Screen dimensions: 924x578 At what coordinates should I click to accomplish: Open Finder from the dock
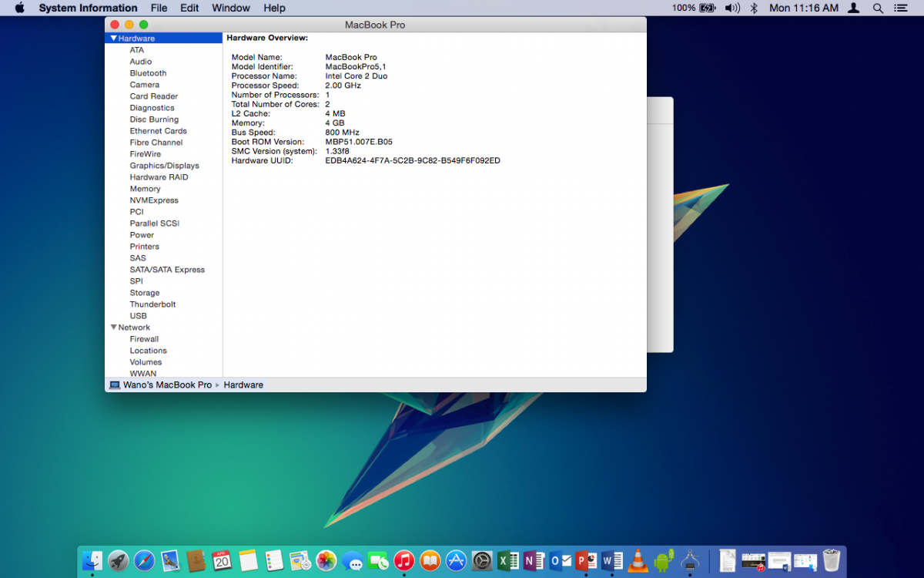point(92,560)
